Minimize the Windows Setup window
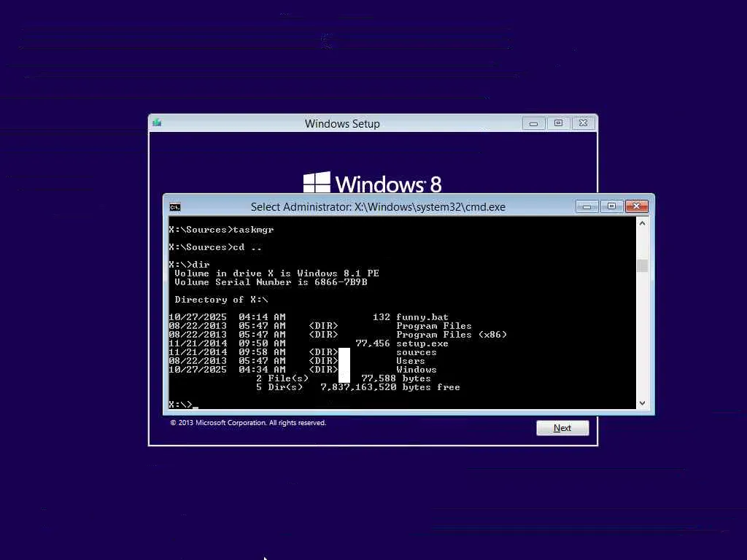 tap(533, 123)
